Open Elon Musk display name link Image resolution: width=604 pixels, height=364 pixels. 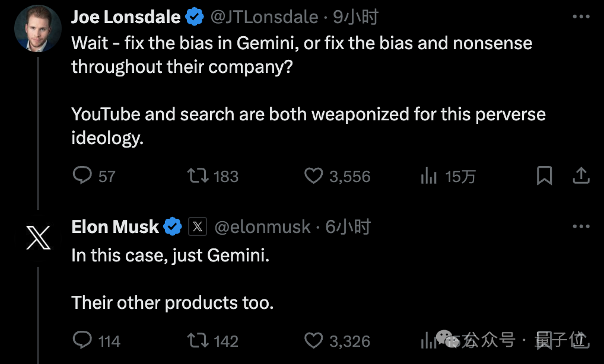click(x=115, y=226)
